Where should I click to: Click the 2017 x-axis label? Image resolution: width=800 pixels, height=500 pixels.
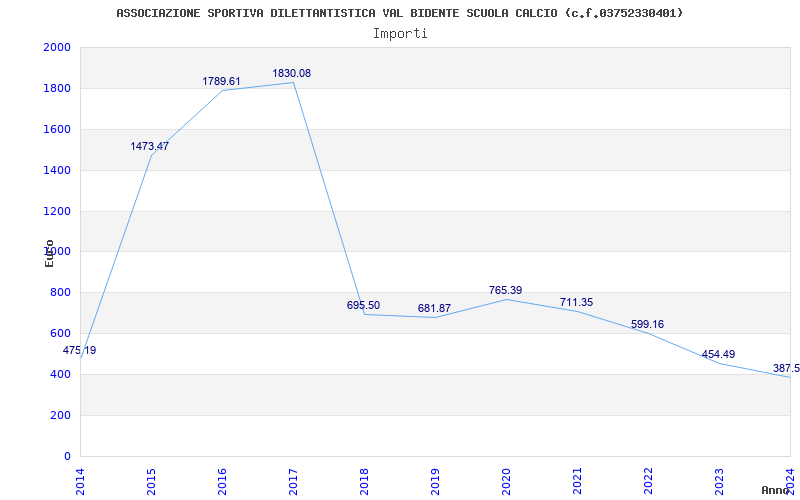[x=293, y=481]
